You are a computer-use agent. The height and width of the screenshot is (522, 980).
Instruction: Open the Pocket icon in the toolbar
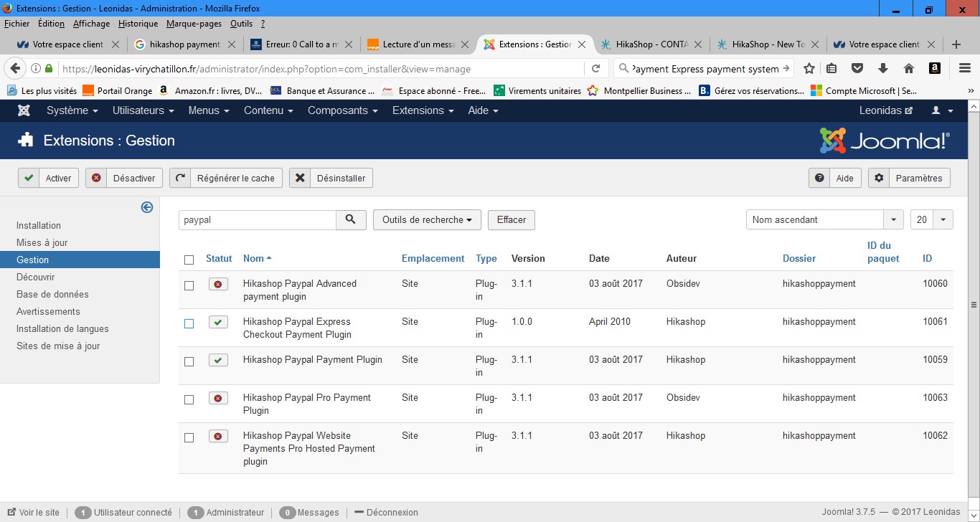(x=857, y=69)
